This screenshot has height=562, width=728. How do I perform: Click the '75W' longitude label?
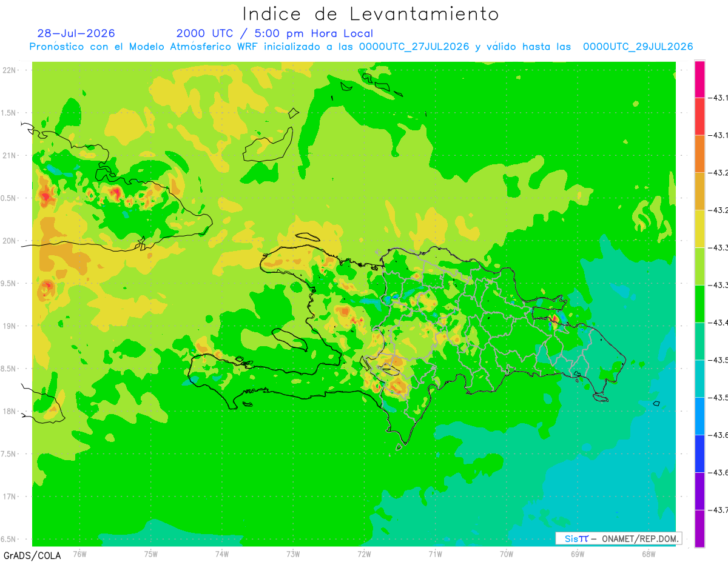click(151, 554)
